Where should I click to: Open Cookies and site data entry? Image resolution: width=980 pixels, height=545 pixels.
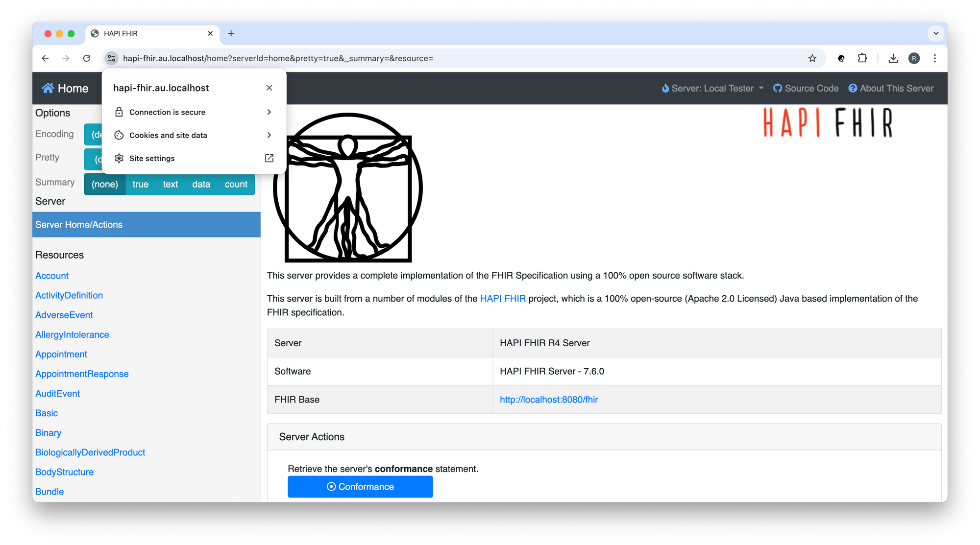coord(194,135)
